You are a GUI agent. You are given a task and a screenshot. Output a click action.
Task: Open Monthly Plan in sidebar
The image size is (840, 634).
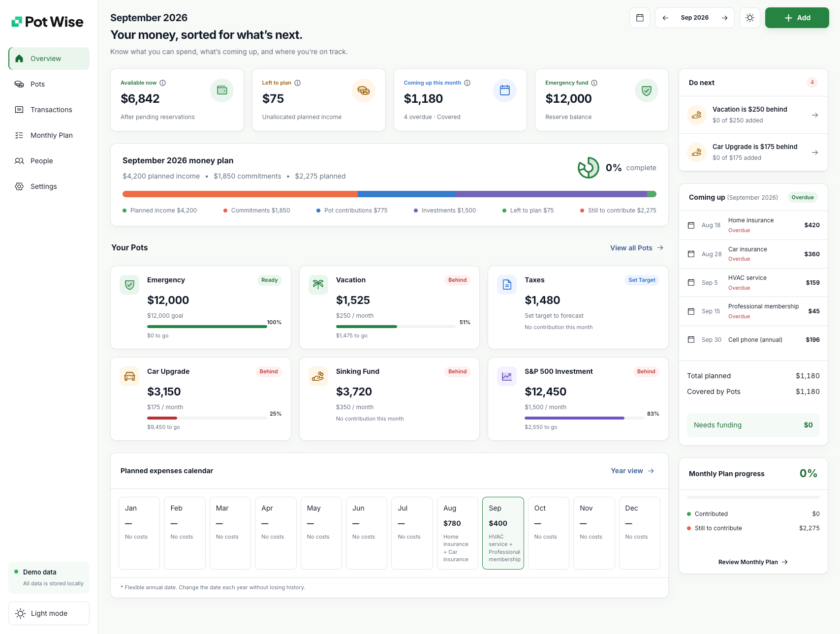49,135
